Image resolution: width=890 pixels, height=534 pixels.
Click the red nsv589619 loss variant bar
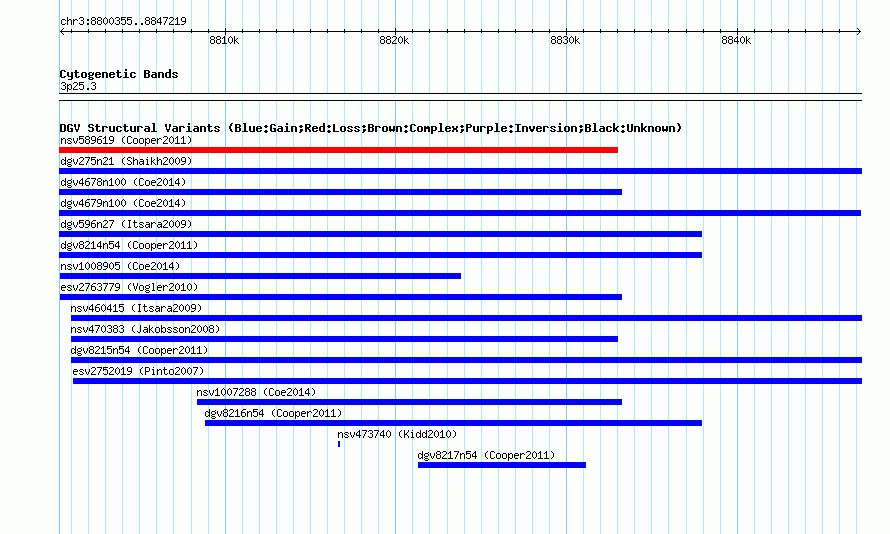[x=338, y=150]
